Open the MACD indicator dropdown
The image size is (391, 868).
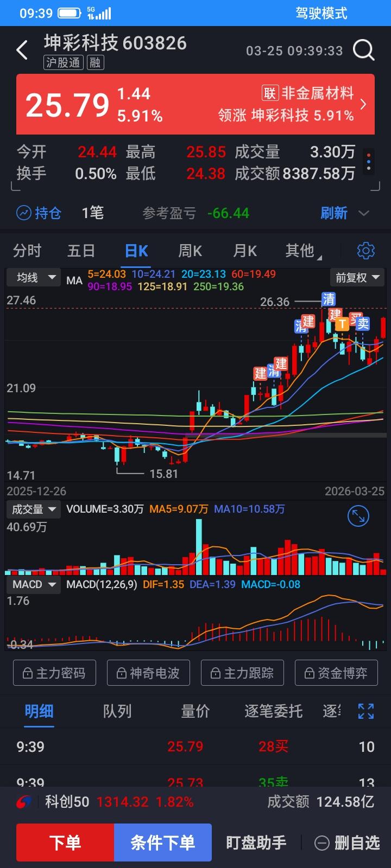point(34,585)
